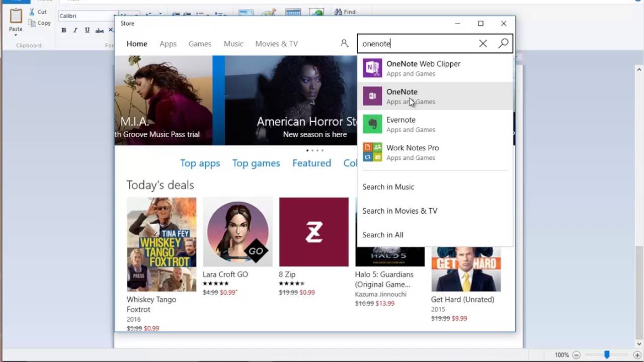Switch to the Music tab
This screenshot has width=644, height=362.
tap(233, 44)
